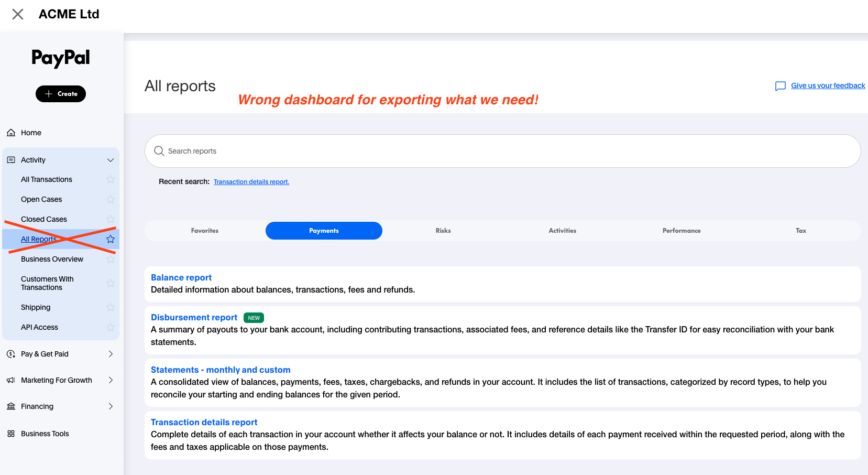Image resolution: width=868 pixels, height=475 pixels.
Task: Click the Home icon in the sidebar
Action: point(10,133)
